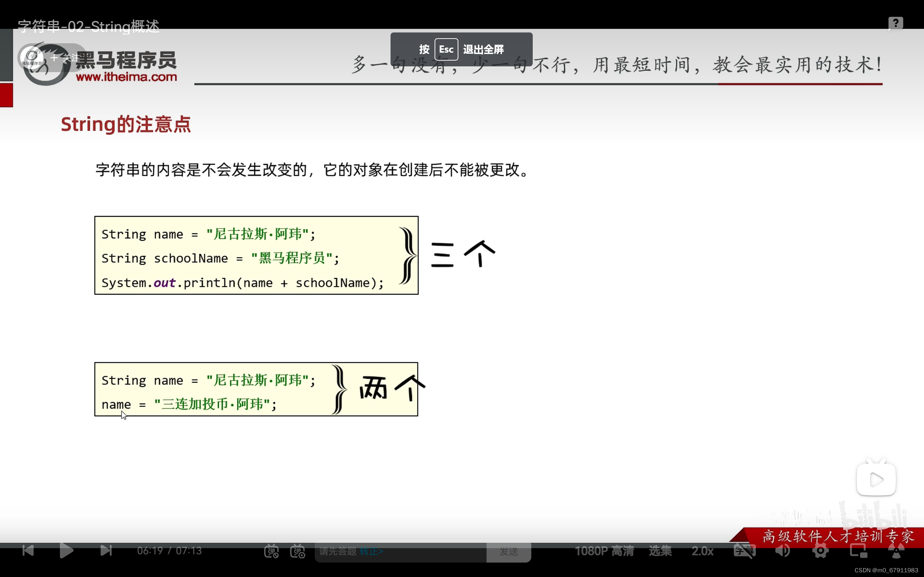This screenshot has width=924, height=577.
Task: Go back to the previous part
Action: click(27, 551)
